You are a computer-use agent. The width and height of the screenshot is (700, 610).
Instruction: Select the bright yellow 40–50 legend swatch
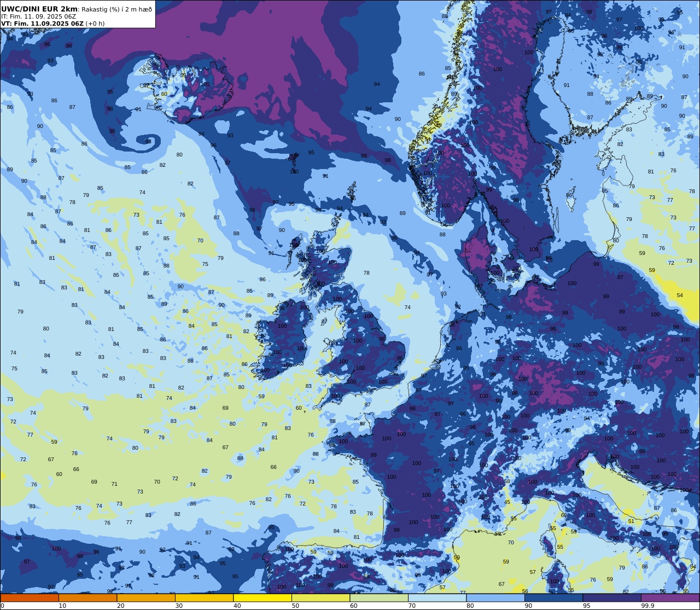point(262,598)
